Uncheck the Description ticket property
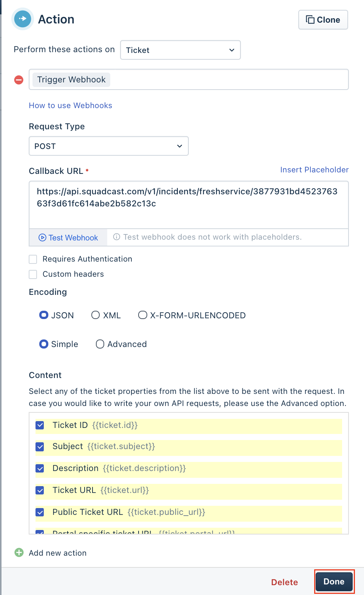Screen dimensions: 364x595 pos(40,468)
